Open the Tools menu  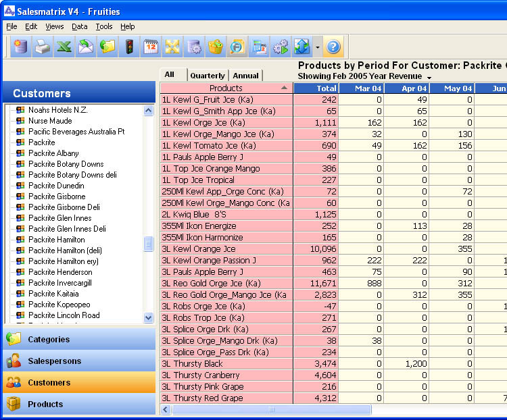point(104,26)
